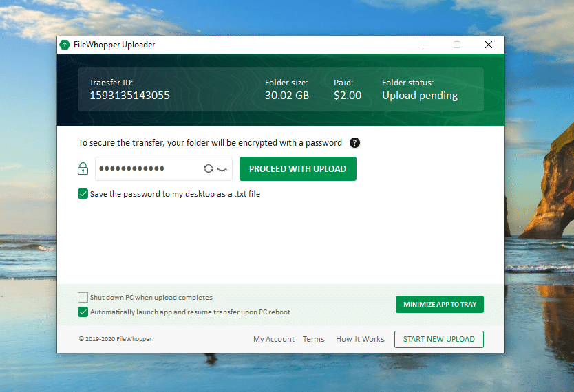
Task: Enable shut down PC when upload completes
Action: pos(83,298)
